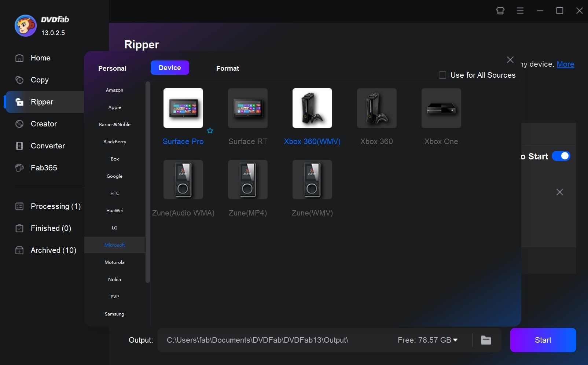
Task: Collapse the device profile panel
Action: coord(510,59)
